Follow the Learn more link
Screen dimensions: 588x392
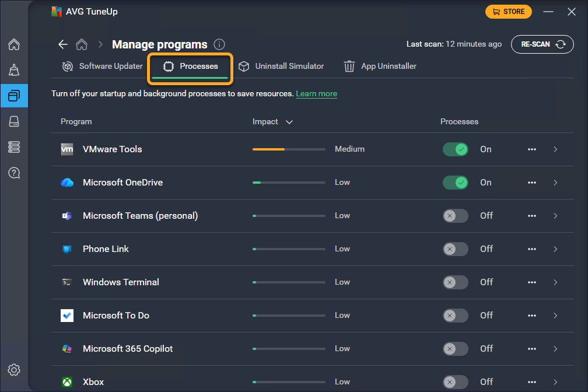click(x=316, y=94)
